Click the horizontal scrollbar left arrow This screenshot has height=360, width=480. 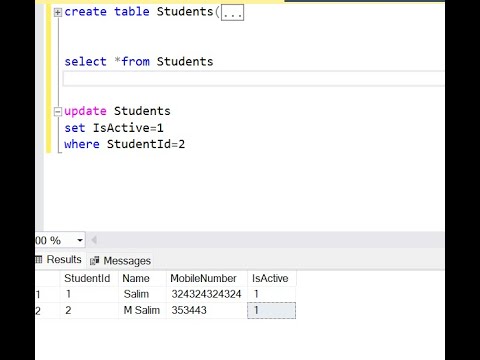coord(94,240)
